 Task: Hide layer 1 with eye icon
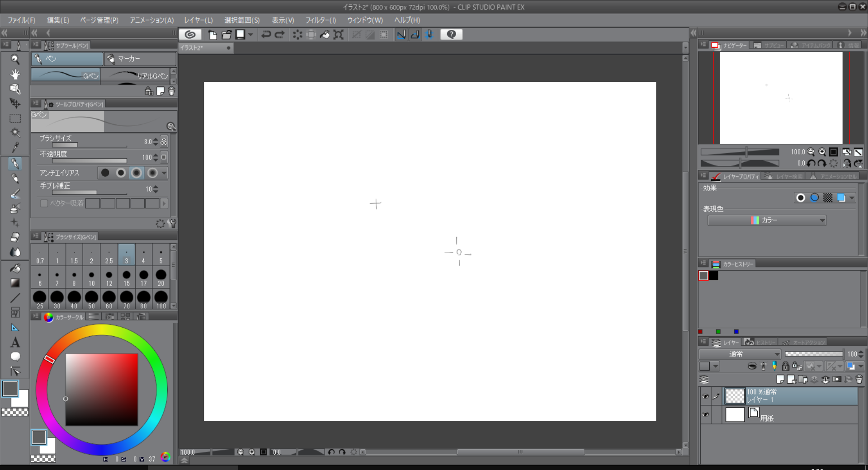click(x=705, y=396)
